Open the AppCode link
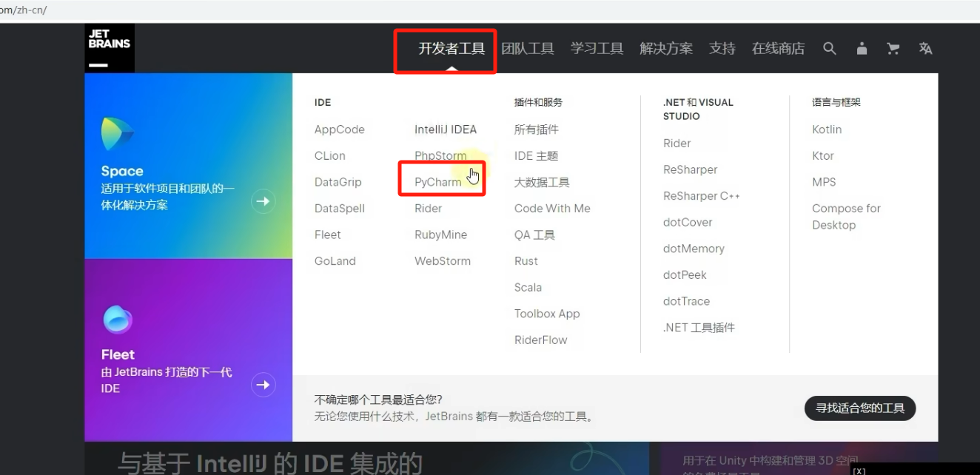Image resolution: width=980 pixels, height=475 pixels. coord(340,129)
